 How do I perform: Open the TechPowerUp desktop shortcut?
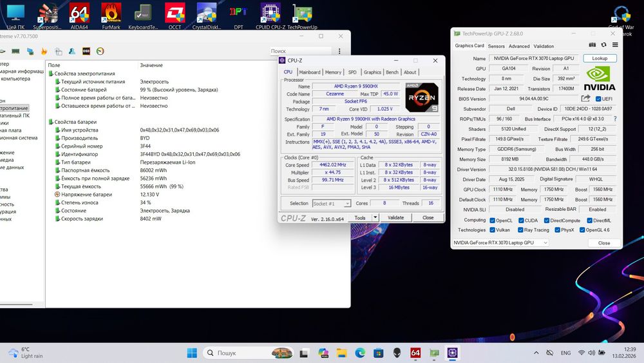302,17
